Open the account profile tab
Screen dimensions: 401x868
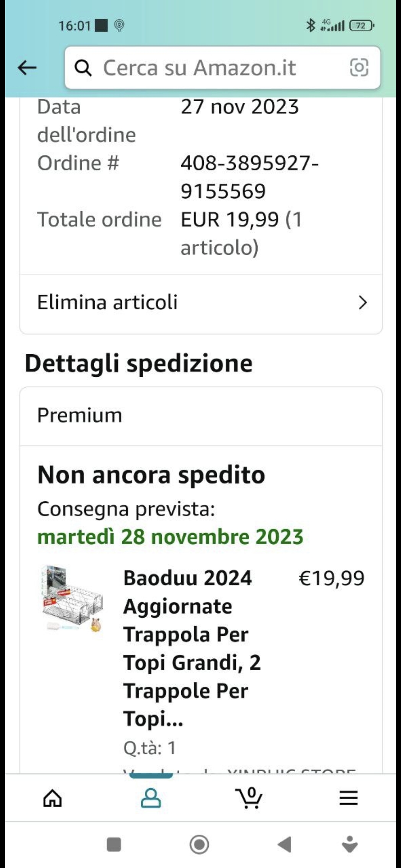click(151, 798)
